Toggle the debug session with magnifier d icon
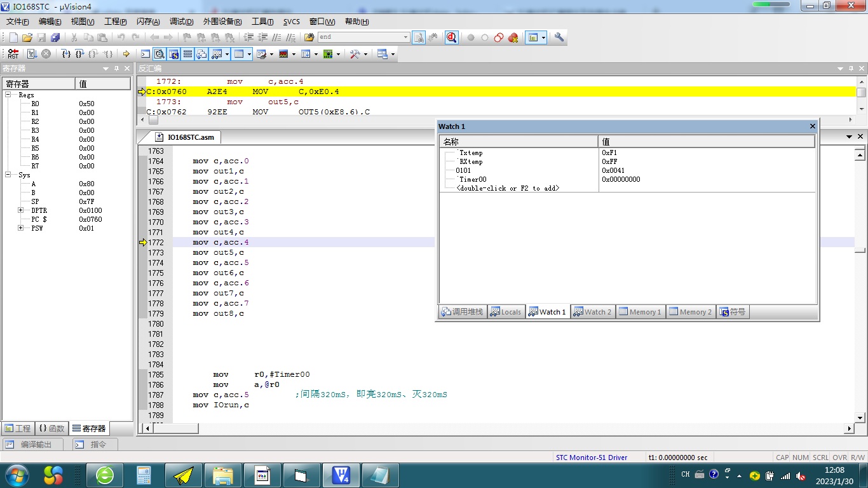This screenshot has height=488, width=868. tap(451, 37)
